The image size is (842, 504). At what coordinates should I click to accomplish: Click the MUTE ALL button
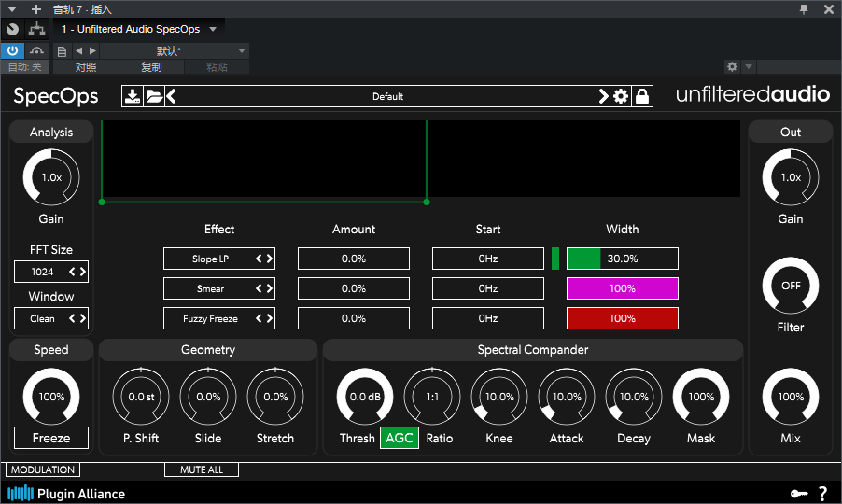(202, 469)
